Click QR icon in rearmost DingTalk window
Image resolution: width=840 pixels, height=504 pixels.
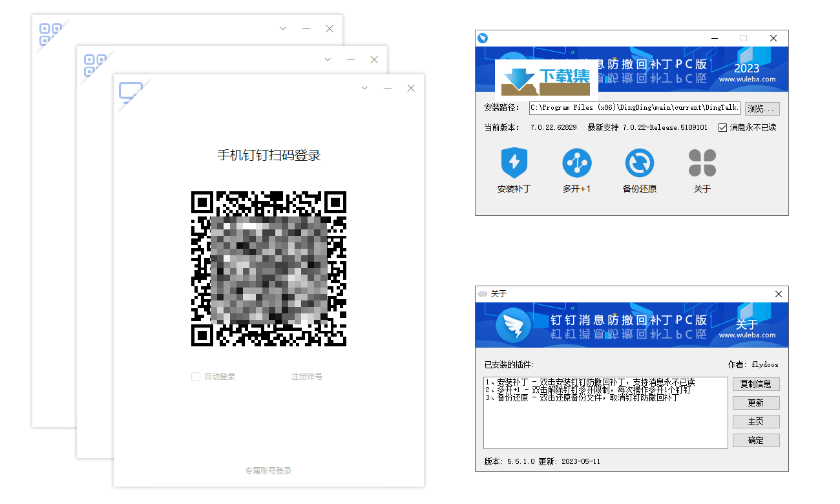click(50, 34)
